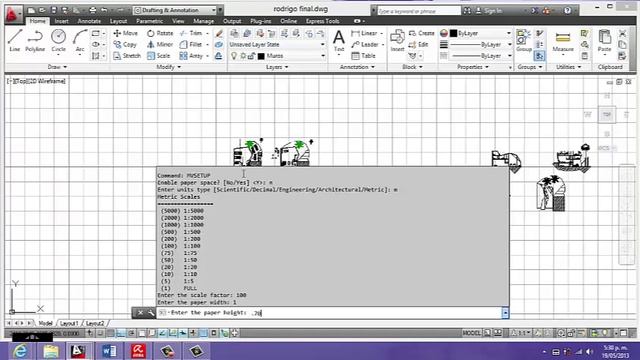
Task: Toggle MODEL space button in status bar
Action: point(471,333)
